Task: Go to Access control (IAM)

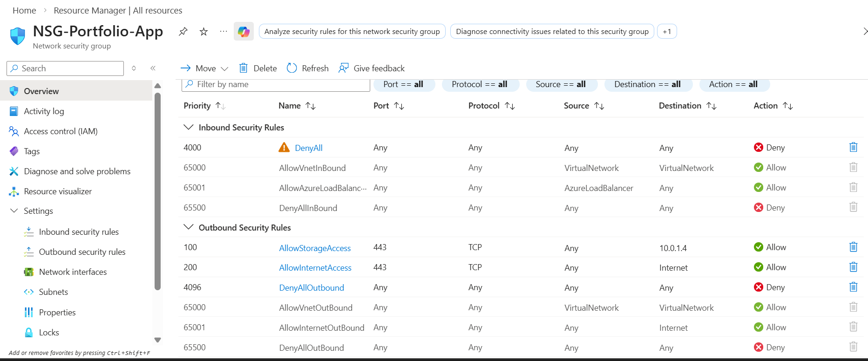Action: pyautogui.click(x=61, y=131)
